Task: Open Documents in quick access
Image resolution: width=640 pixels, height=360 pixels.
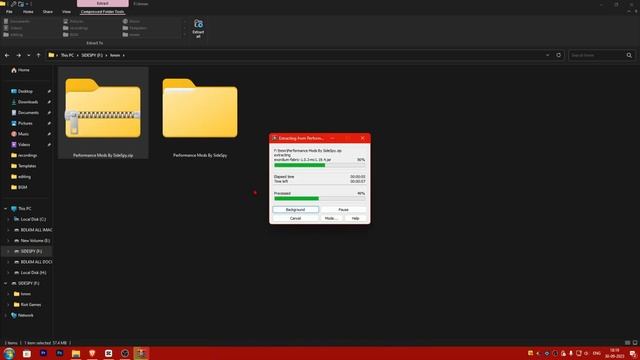Action: click(28, 113)
